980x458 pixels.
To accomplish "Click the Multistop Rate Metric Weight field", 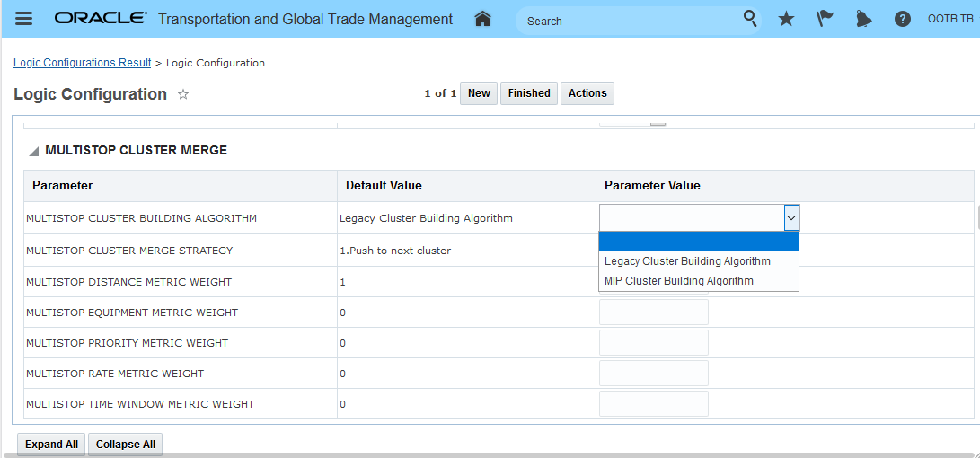I will [653, 374].
